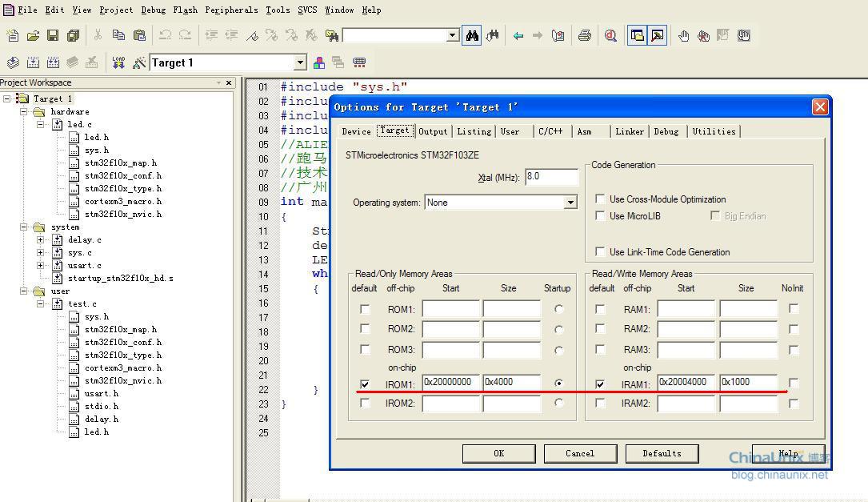Click Find in Files binoculars-folder icon

331,36
